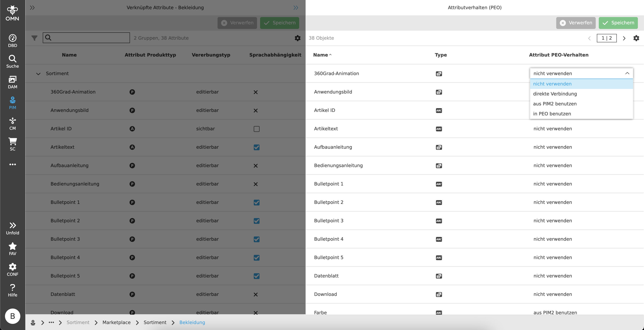Click the Hilfe help icon
The height and width of the screenshot is (330, 644).
pos(12,290)
